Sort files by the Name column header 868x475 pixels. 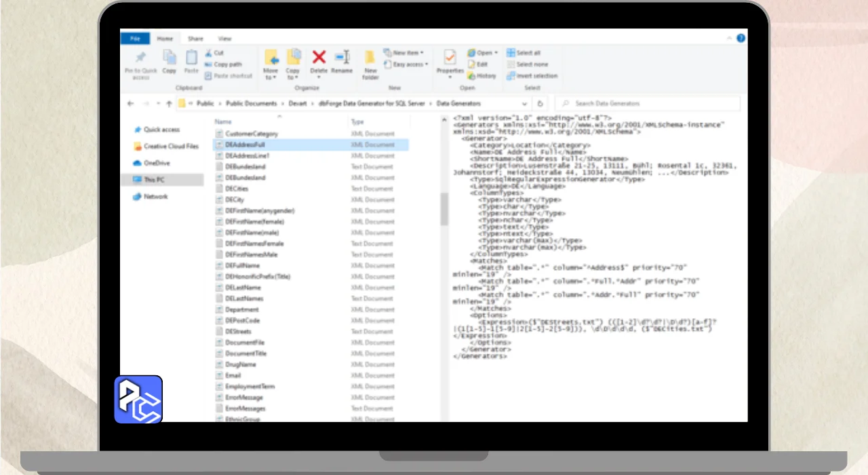[223, 121]
